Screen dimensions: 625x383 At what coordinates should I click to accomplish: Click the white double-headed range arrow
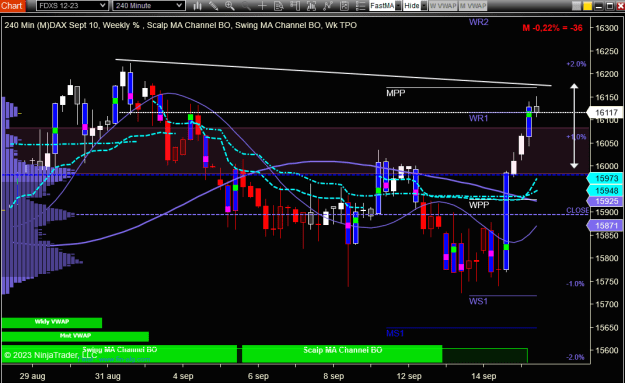[574, 126]
